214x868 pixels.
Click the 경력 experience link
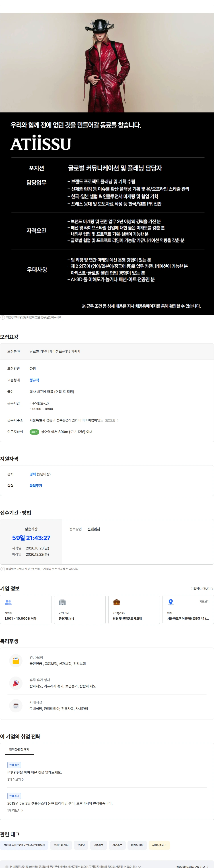(33, 474)
